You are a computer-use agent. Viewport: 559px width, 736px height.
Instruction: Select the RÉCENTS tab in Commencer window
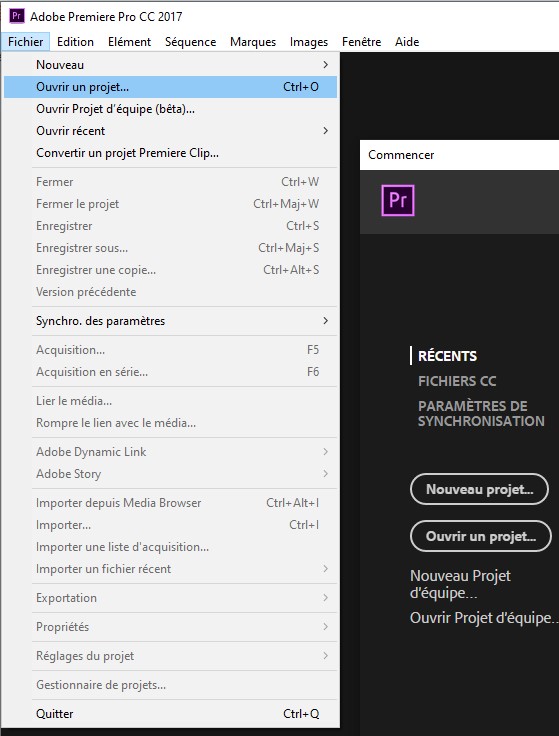point(447,356)
